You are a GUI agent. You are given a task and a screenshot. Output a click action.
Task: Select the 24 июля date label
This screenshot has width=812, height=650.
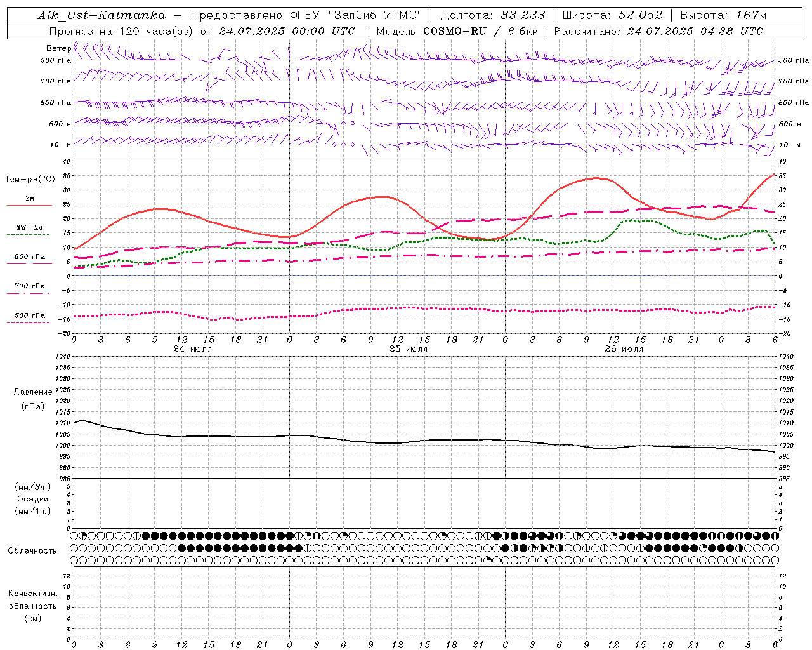click(x=193, y=349)
